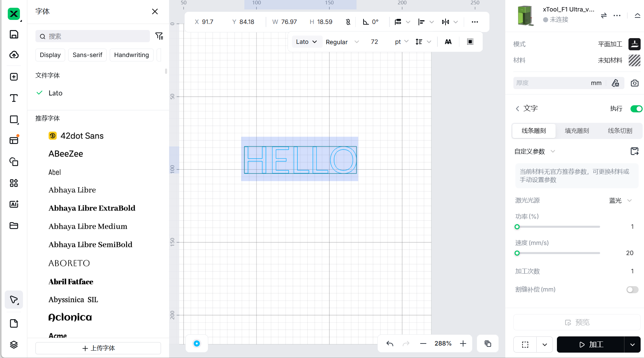The image size is (644, 358).
Task: Click the 加工 process button
Action: (x=590, y=345)
